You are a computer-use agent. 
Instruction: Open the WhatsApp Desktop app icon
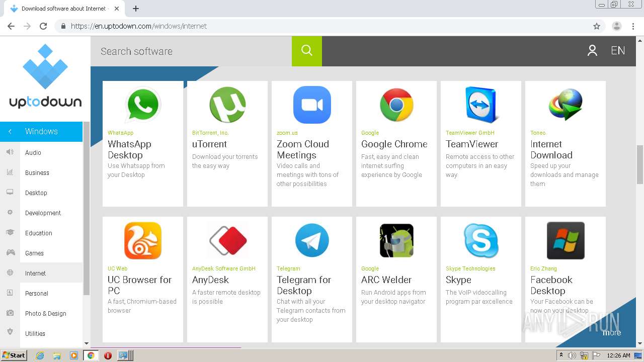[143, 105]
